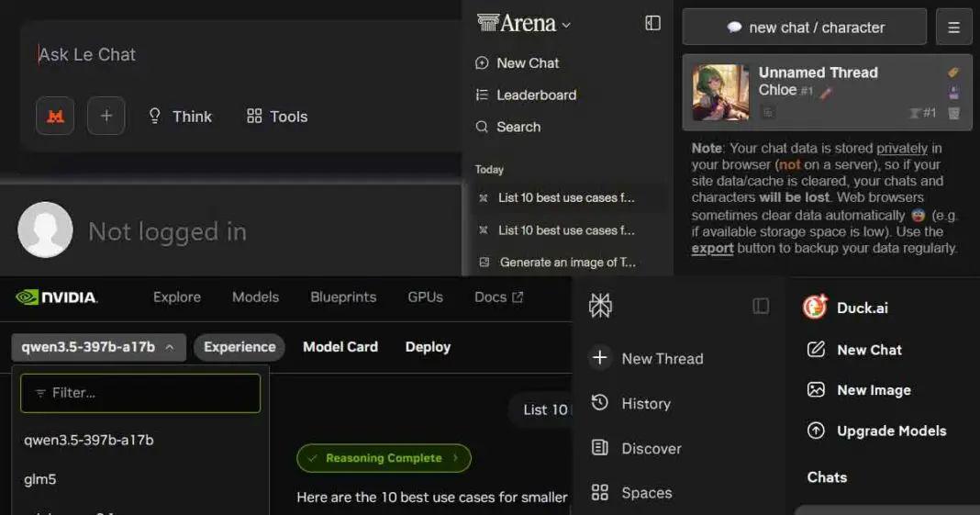Image resolution: width=980 pixels, height=515 pixels.
Task: Open Discover in the Perplexity sidebar
Action: (x=636, y=449)
